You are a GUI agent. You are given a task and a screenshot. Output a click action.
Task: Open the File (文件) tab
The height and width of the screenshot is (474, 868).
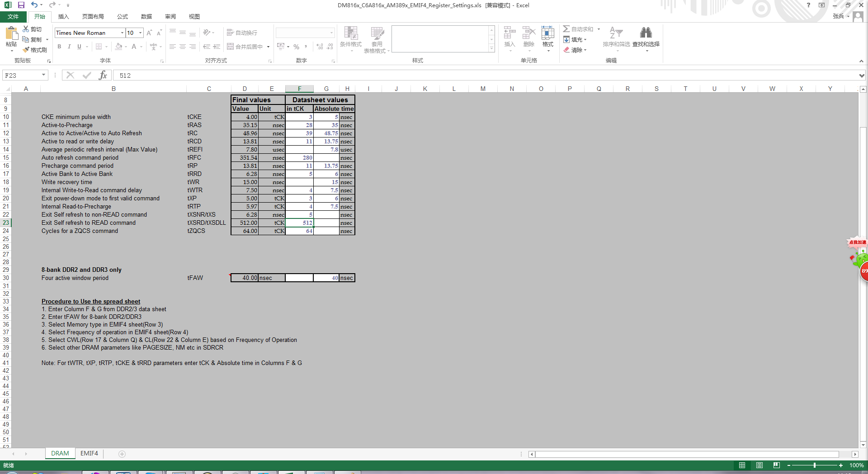point(13,17)
